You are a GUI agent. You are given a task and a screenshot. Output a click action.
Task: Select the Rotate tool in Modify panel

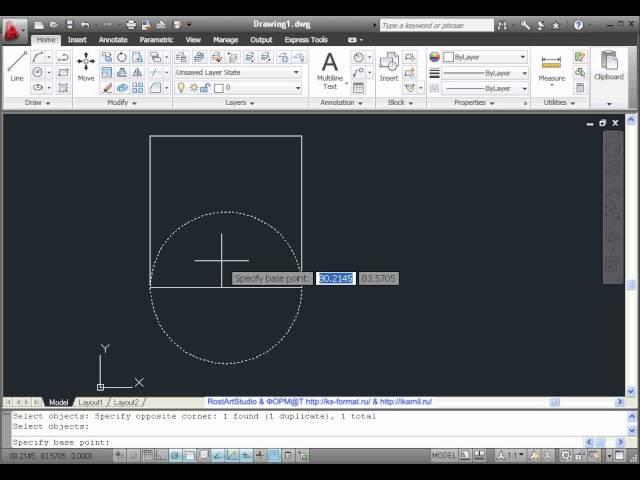coord(122,57)
